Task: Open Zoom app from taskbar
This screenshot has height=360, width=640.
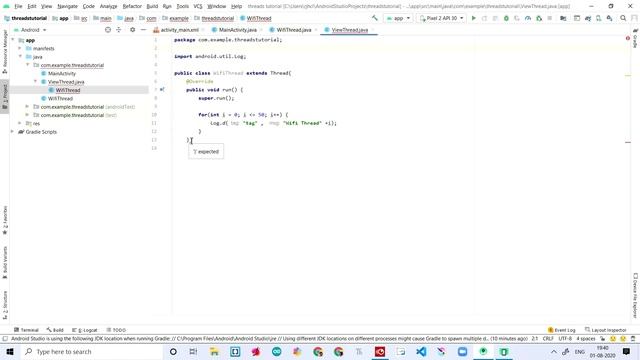Action: click(462, 351)
